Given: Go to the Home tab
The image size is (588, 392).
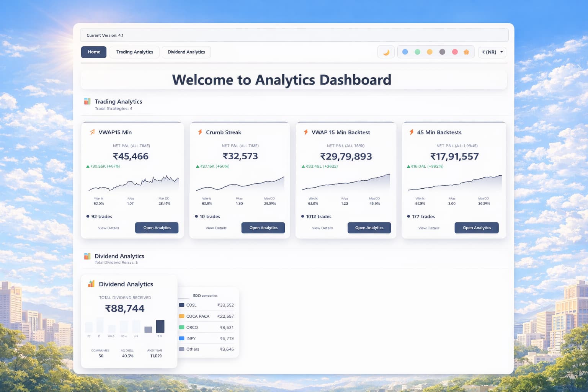Looking at the screenshot, I should [94, 52].
